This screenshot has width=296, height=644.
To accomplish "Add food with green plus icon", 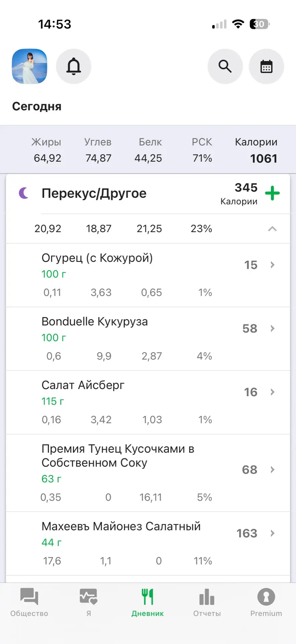I will pos(272,193).
